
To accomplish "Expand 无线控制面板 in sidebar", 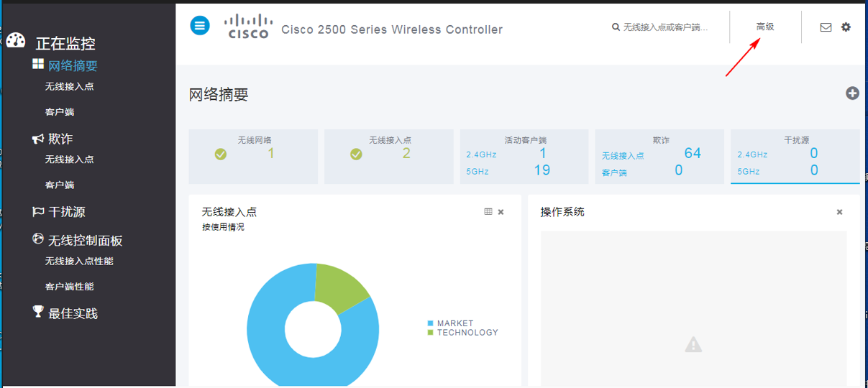I will pos(86,240).
